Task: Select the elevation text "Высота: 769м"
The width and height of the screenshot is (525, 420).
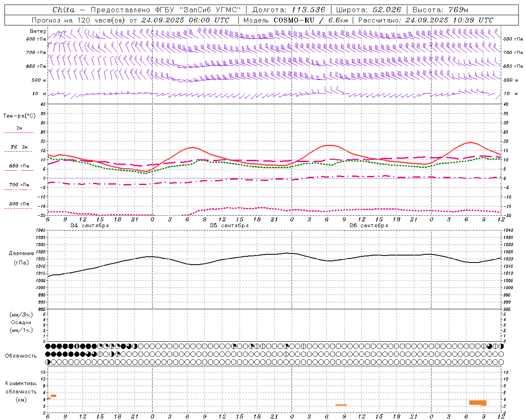Action: 440,10
